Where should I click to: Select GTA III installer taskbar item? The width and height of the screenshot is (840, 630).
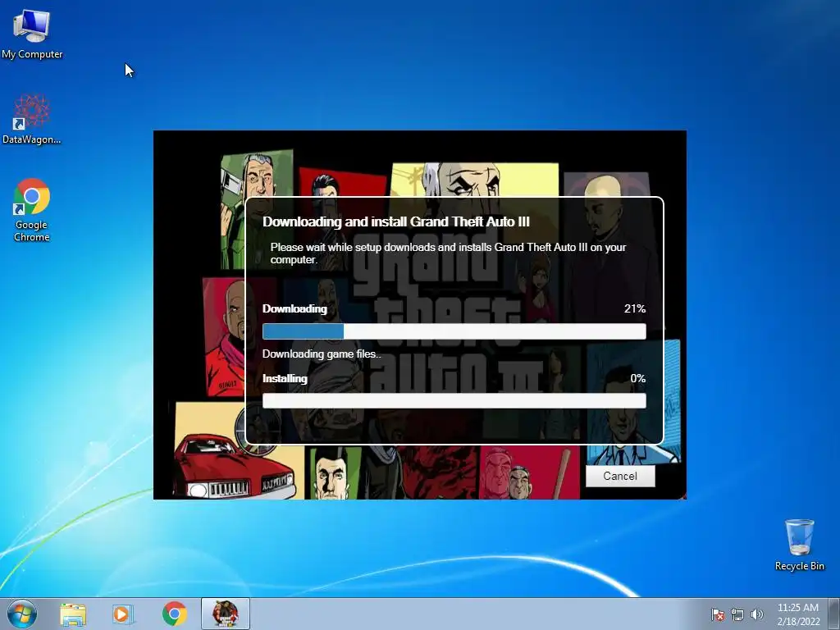tap(226, 614)
